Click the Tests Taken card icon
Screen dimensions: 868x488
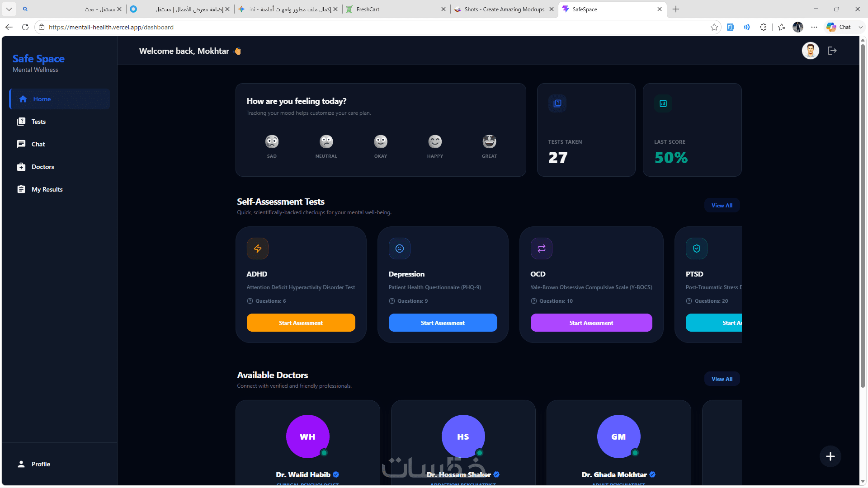click(x=557, y=103)
